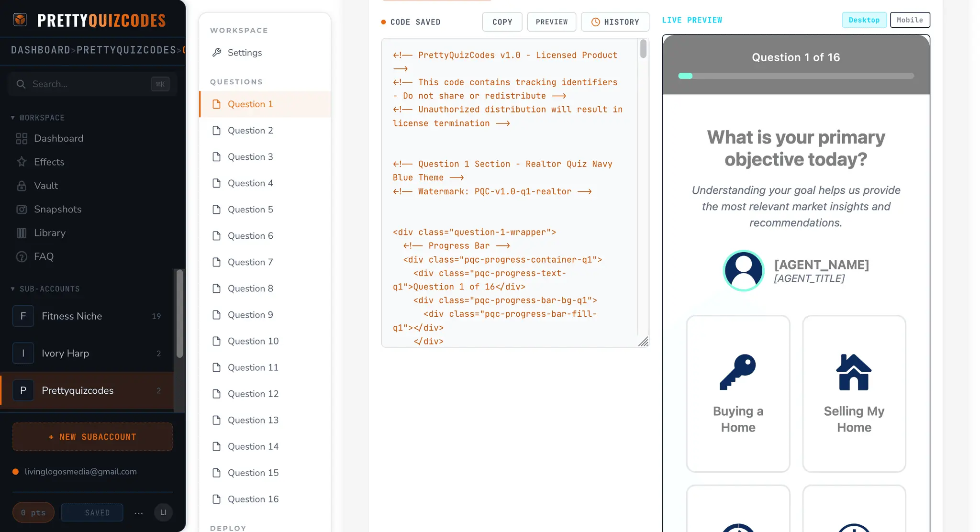Image resolution: width=980 pixels, height=532 pixels.
Task: Open Library via its books icon
Action: [x=22, y=233]
